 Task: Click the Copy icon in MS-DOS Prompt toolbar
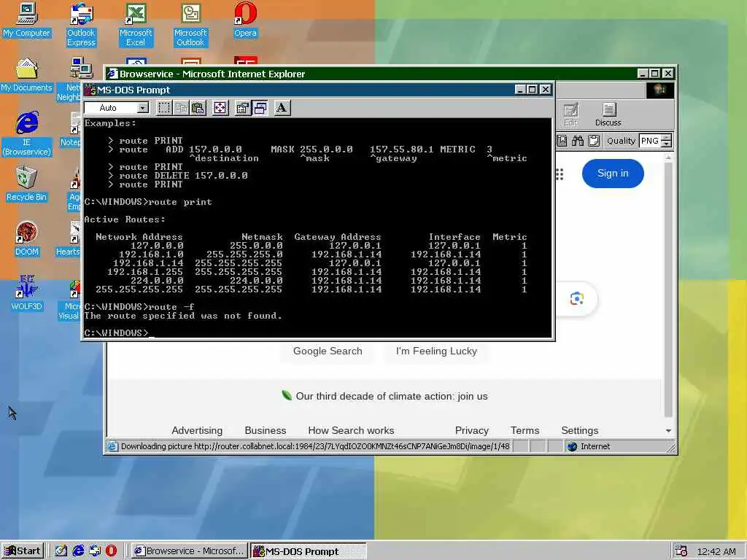pyautogui.click(x=181, y=108)
